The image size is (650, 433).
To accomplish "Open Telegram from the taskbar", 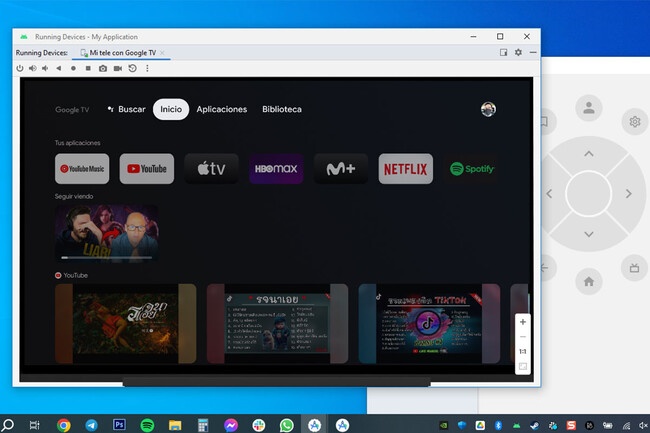I will (92, 425).
